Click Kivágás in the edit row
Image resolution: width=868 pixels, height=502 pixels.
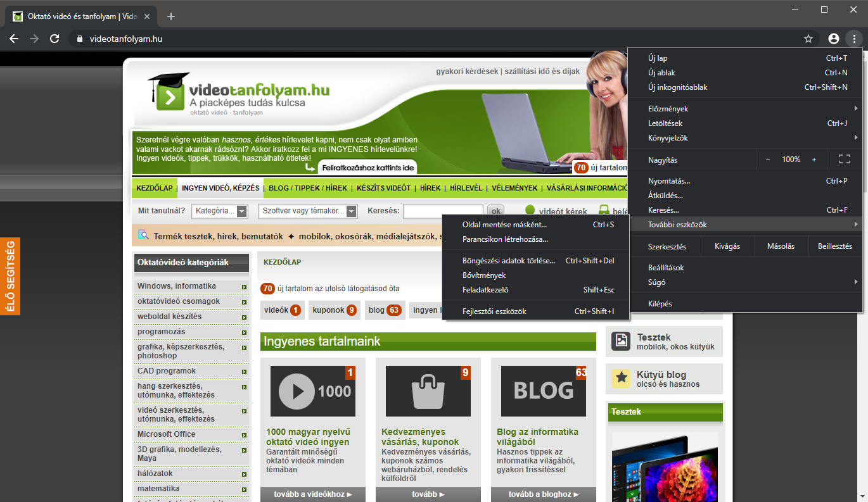point(727,246)
